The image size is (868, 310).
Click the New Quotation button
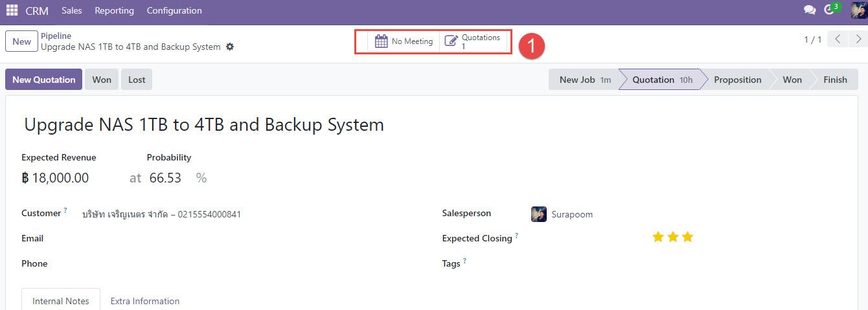43,80
